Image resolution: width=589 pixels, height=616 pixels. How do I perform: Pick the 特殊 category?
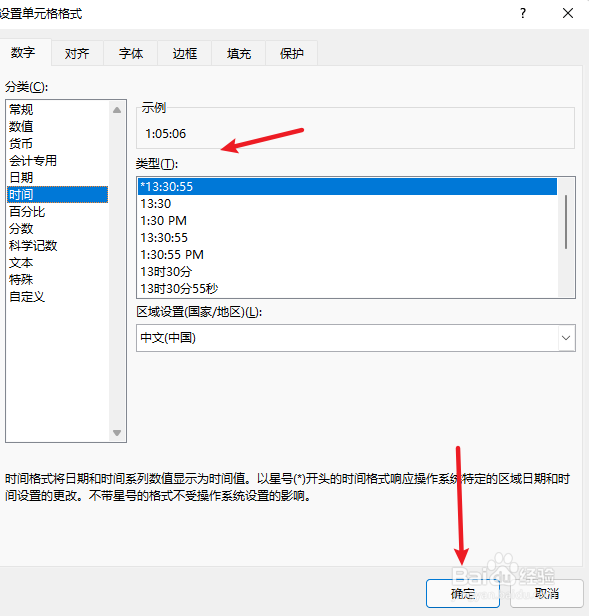click(x=57, y=279)
